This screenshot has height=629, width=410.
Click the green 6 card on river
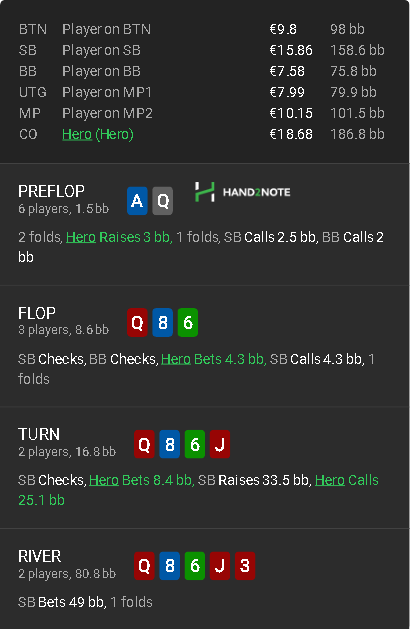[x=195, y=566]
